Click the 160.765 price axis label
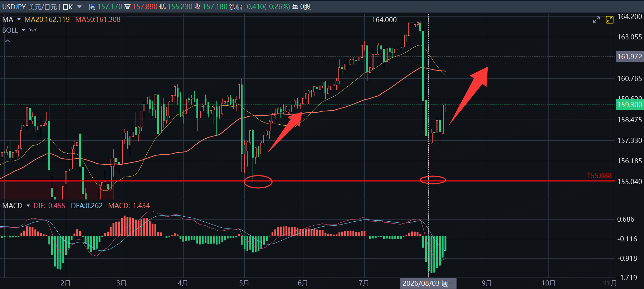 630,78
